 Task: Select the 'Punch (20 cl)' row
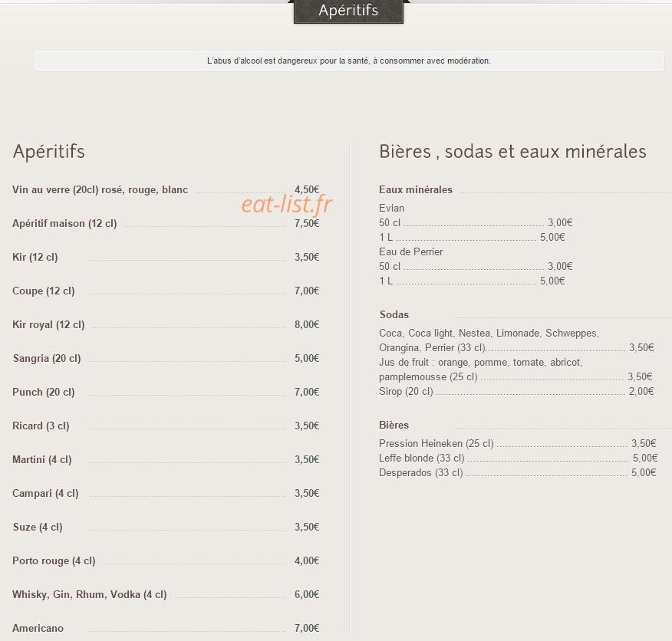tap(166, 392)
